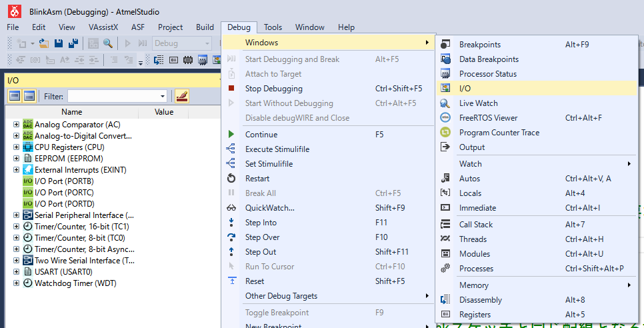Select Processor Status in Windows submenu

(537, 74)
